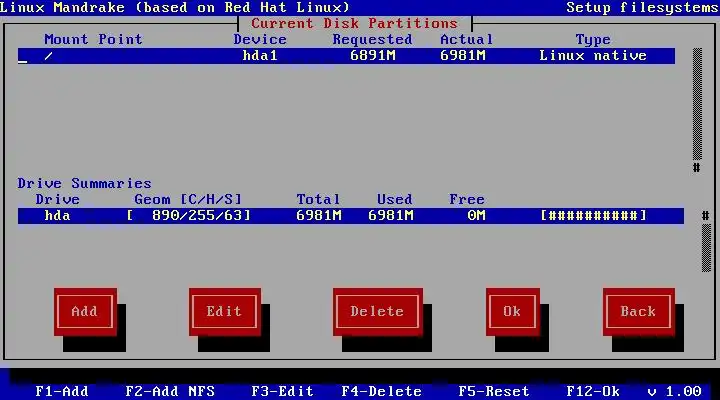
Task: Click the Used column header
Action: click(x=394, y=200)
